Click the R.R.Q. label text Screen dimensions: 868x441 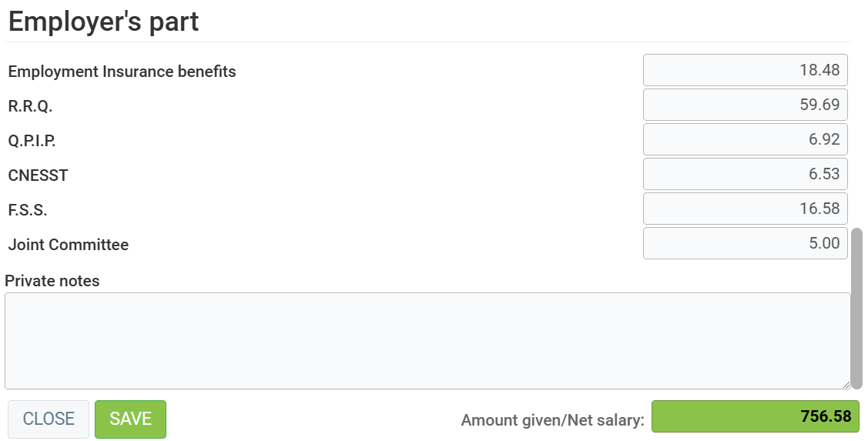tap(30, 106)
